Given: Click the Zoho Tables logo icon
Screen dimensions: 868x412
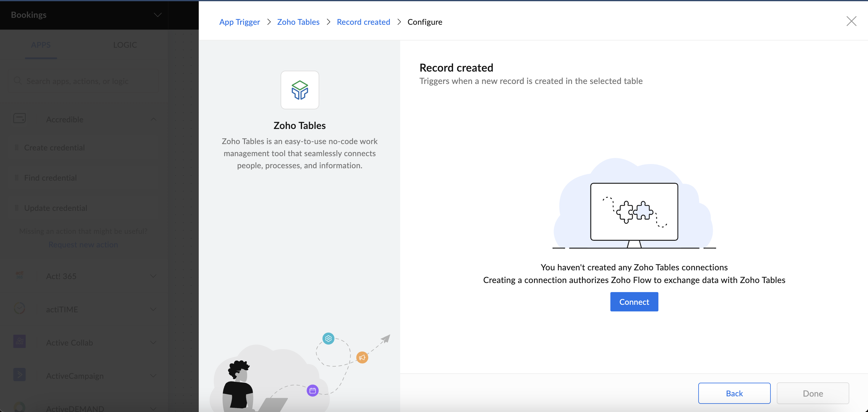Looking at the screenshot, I should [300, 90].
